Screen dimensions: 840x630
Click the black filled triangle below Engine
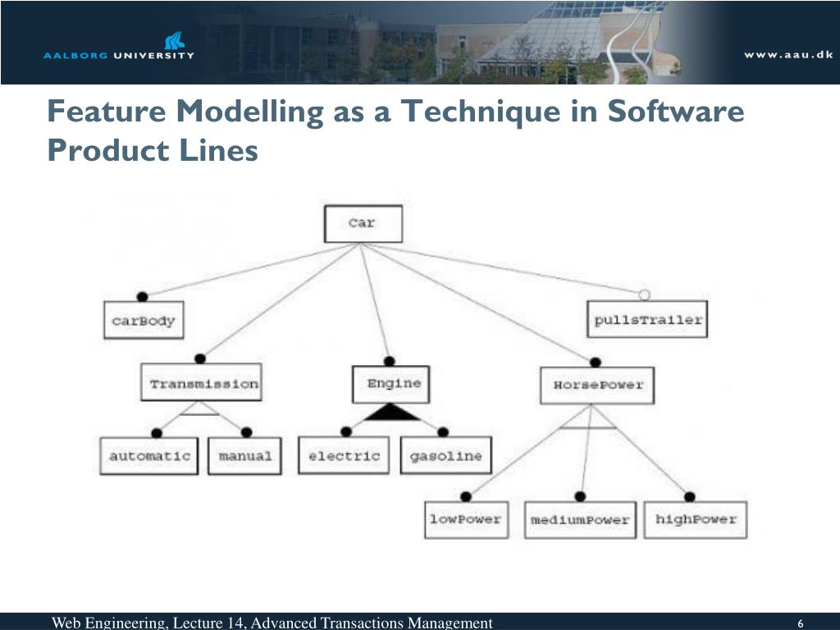click(391, 412)
